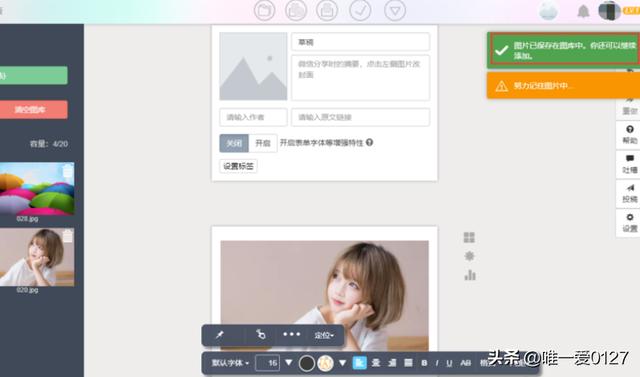Select the 029.jpg girl thumbnail
This screenshot has width=640, height=377.
point(37,257)
